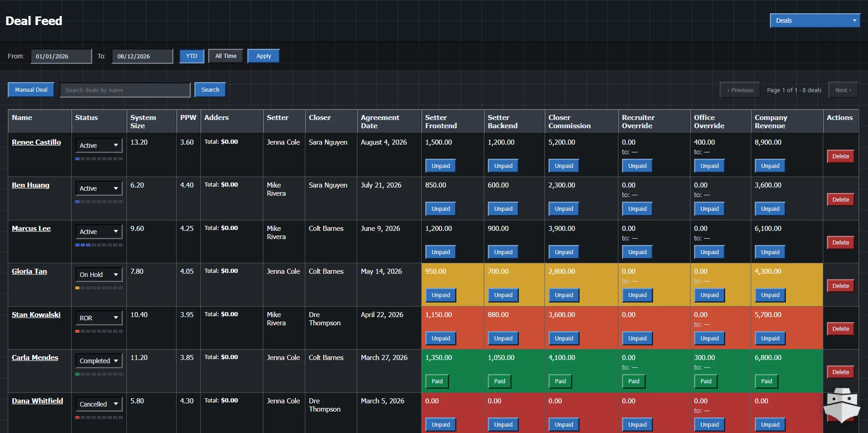Open Ben Huang deal link
Screen dimensions: 868x433
(x=31, y=185)
